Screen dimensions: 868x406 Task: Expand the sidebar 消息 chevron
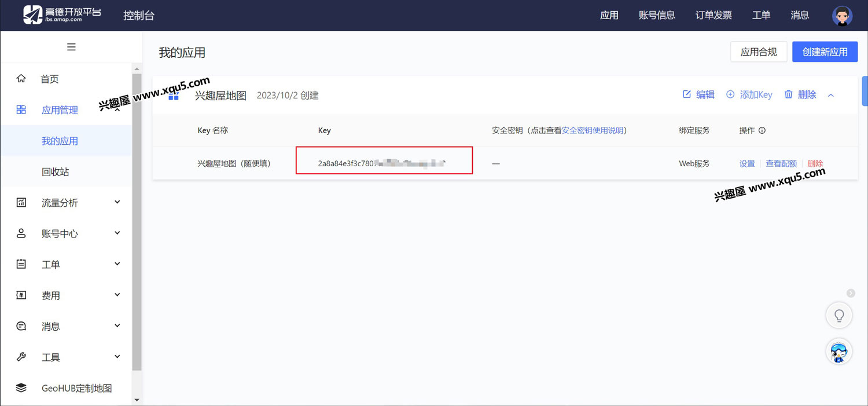(x=117, y=325)
